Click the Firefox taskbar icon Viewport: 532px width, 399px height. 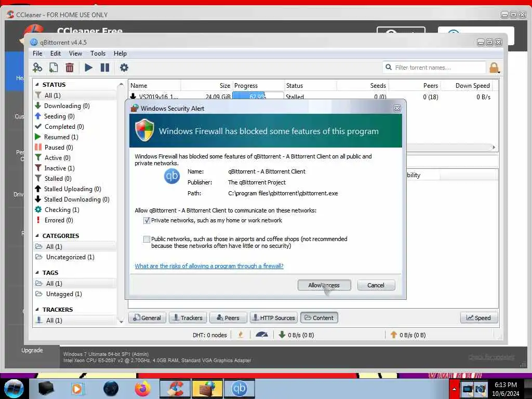click(x=142, y=389)
